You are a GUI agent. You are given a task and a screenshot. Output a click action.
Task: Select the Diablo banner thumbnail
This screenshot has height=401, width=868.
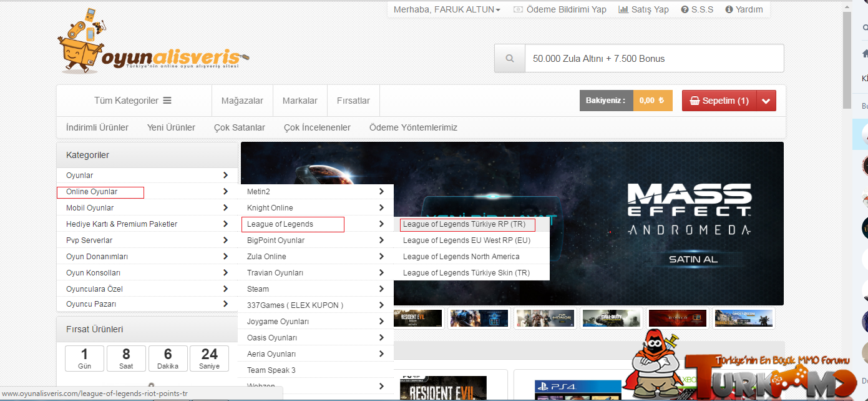678,319
